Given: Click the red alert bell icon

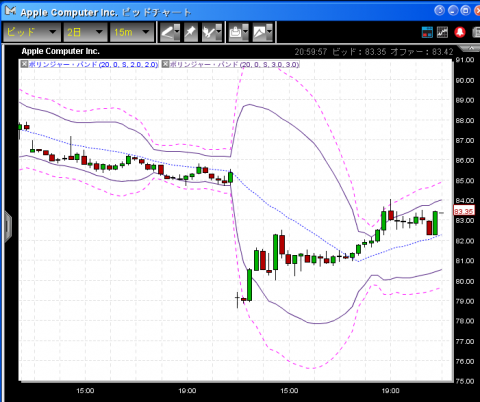Looking at the screenshot, I should click(x=460, y=32).
